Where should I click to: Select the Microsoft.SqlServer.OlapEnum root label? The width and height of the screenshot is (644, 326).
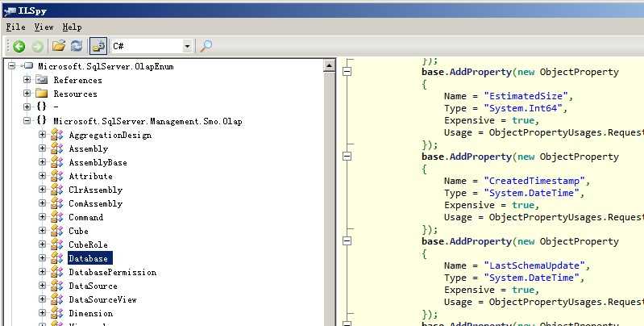(x=106, y=66)
